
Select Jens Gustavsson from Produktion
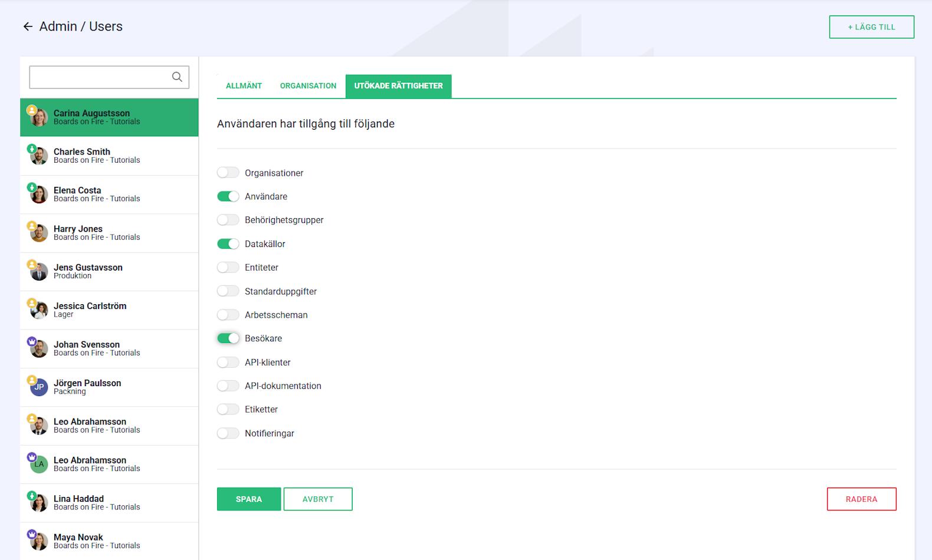click(109, 272)
